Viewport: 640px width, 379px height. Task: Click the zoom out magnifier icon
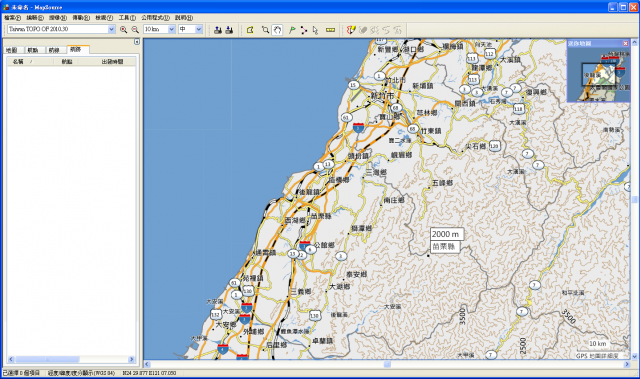click(135, 29)
